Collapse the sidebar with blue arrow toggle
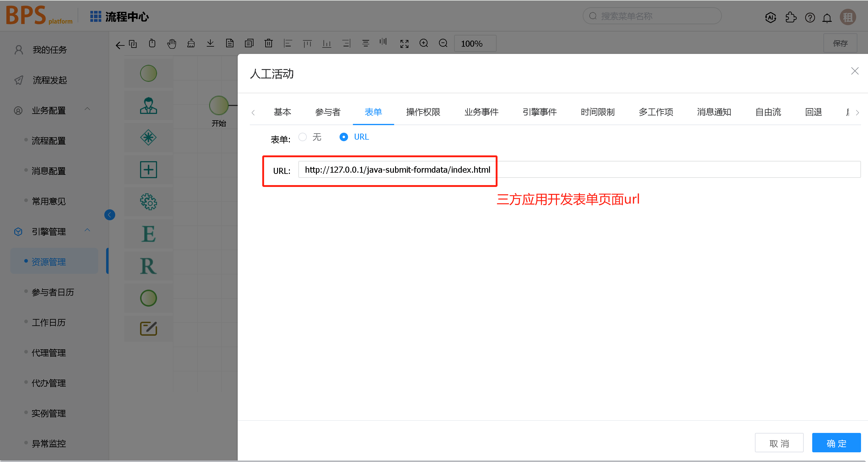The height and width of the screenshot is (462, 868). tap(109, 215)
